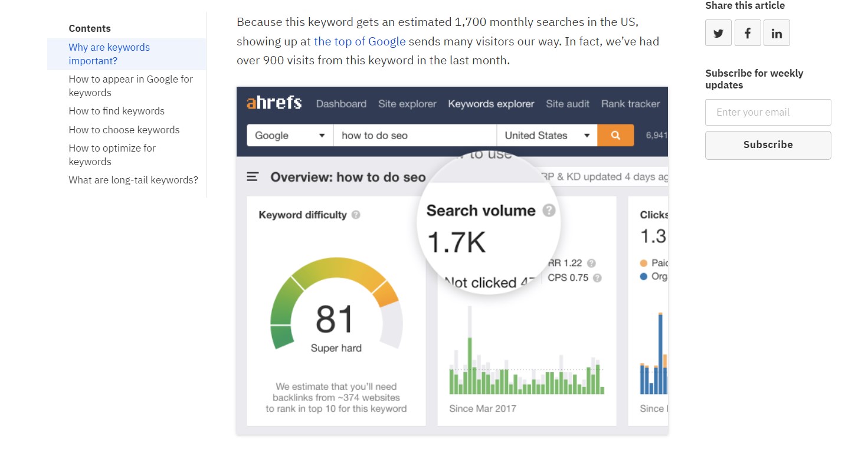
Task: Navigate to 'How to find keywords' section
Action: (116, 111)
